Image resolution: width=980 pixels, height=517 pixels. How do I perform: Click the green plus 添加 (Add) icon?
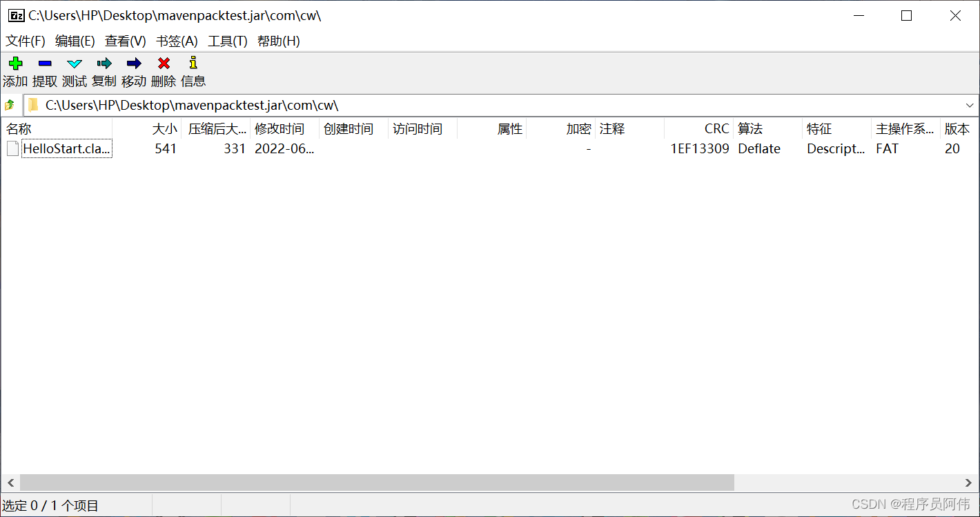(x=15, y=64)
